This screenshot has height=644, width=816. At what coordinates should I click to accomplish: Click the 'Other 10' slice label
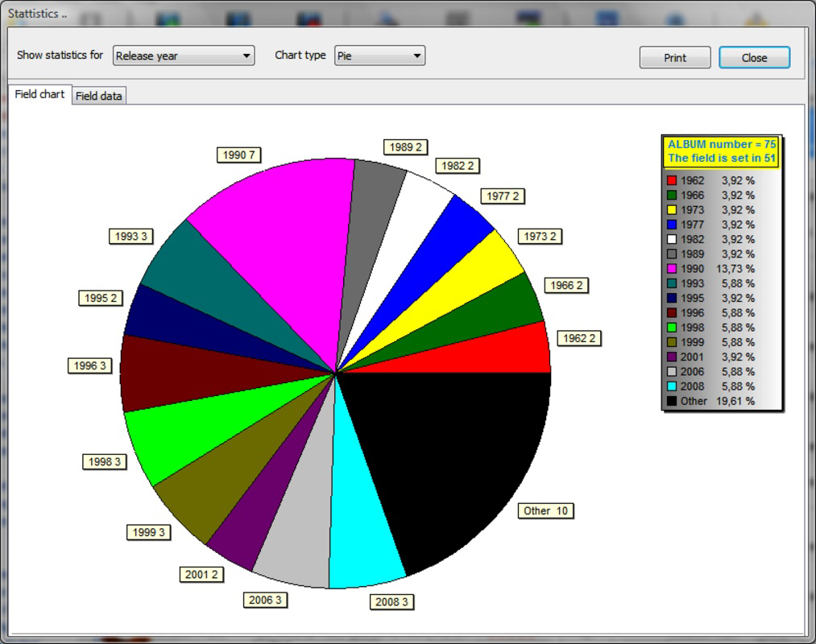[545, 511]
